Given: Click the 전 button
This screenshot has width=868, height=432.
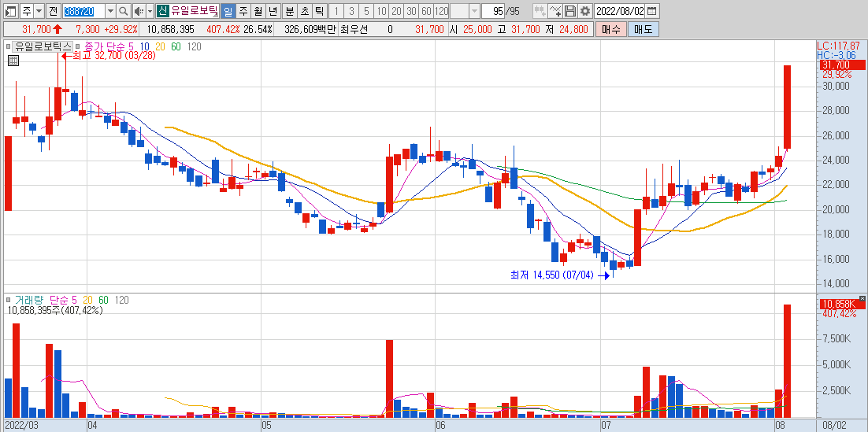Looking at the screenshot, I should 52,11.
